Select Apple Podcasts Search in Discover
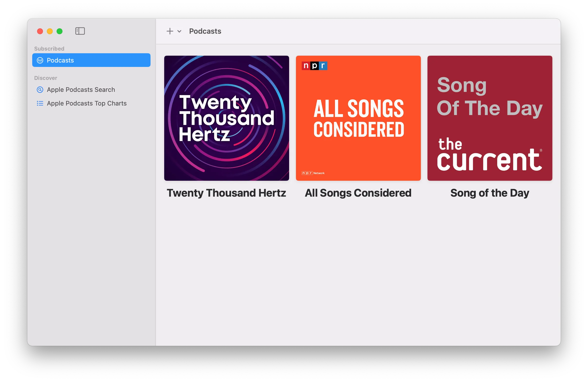This screenshot has height=382, width=588. (81, 90)
